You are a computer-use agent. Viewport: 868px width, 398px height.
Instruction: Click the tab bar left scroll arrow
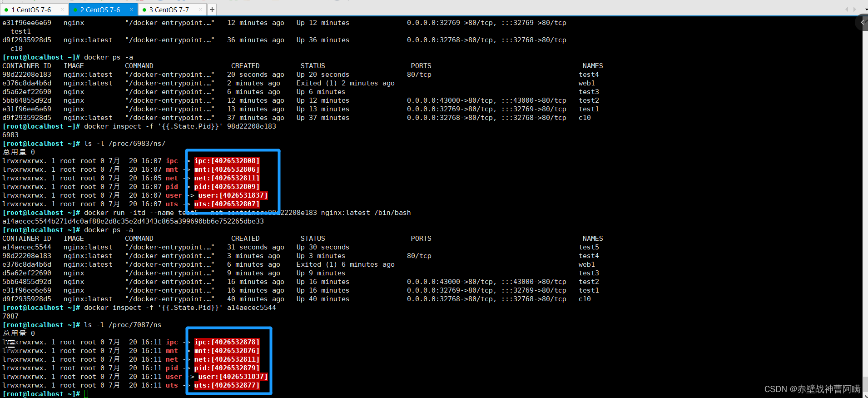tap(847, 9)
